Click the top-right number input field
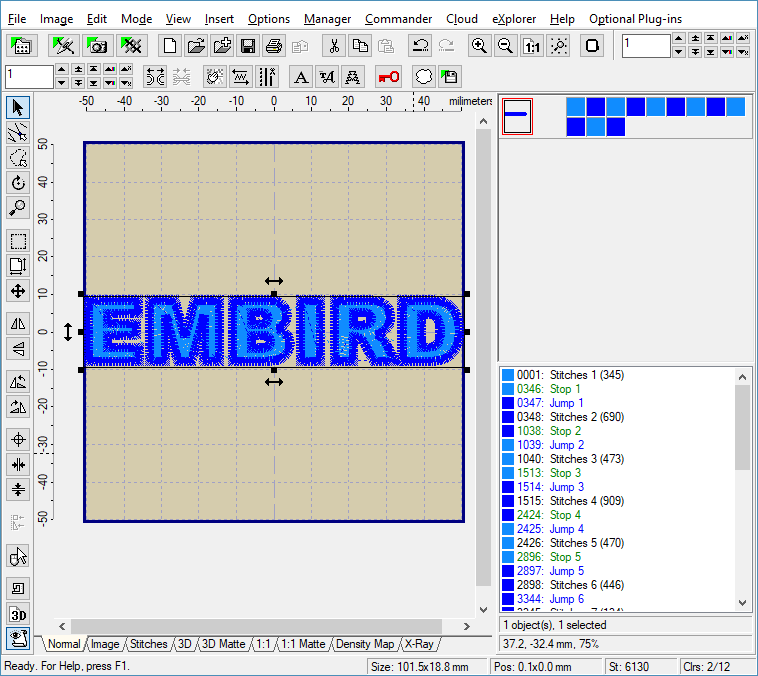This screenshot has width=758, height=676. pos(645,46)
